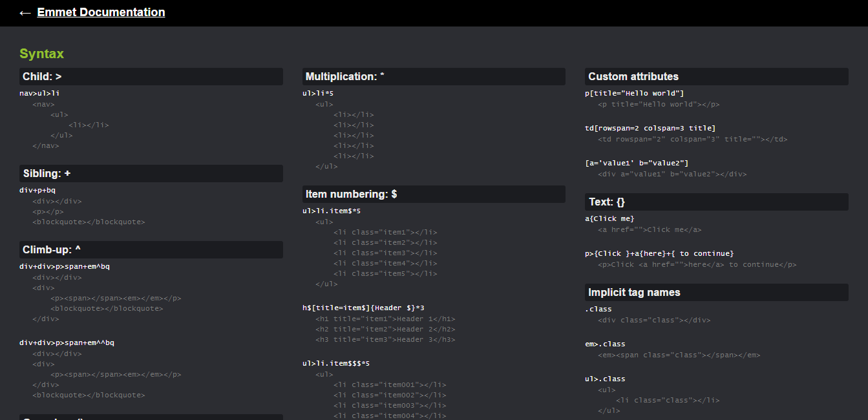Click the output <p>Click <a href="">here</a> to continue</p>
Image resolution: width=868 pixels, height=420 pixels.
coord(697,264)
